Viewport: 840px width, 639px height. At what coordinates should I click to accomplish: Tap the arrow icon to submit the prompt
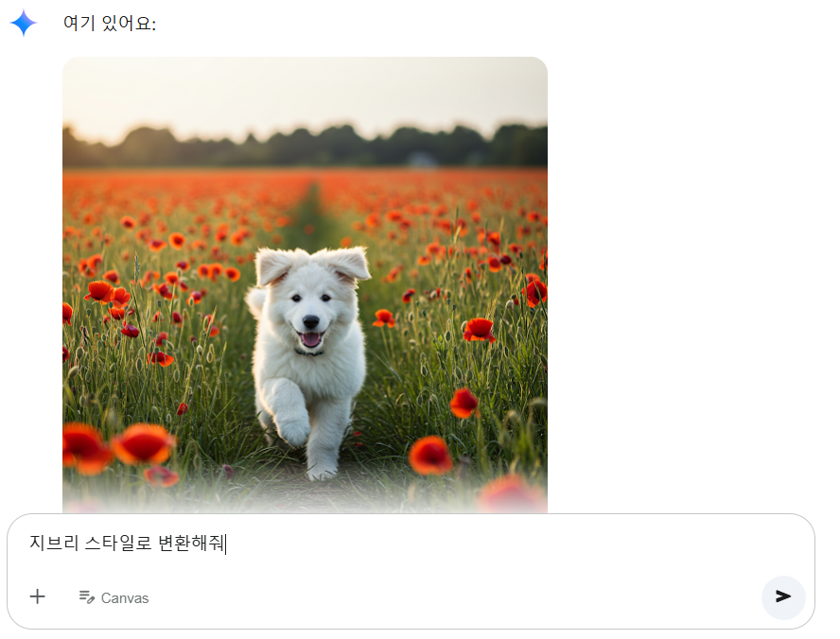(x=783, y=597)
